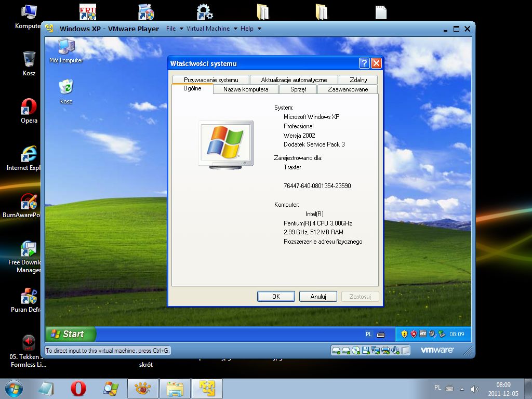Click the first hard disk device icon in VMware status bar
Viewport: 532px width, 399px height.
point(336,351)
